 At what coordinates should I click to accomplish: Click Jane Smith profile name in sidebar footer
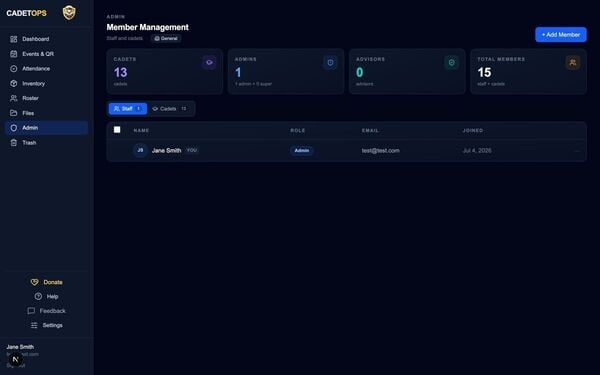pos(20,347)
